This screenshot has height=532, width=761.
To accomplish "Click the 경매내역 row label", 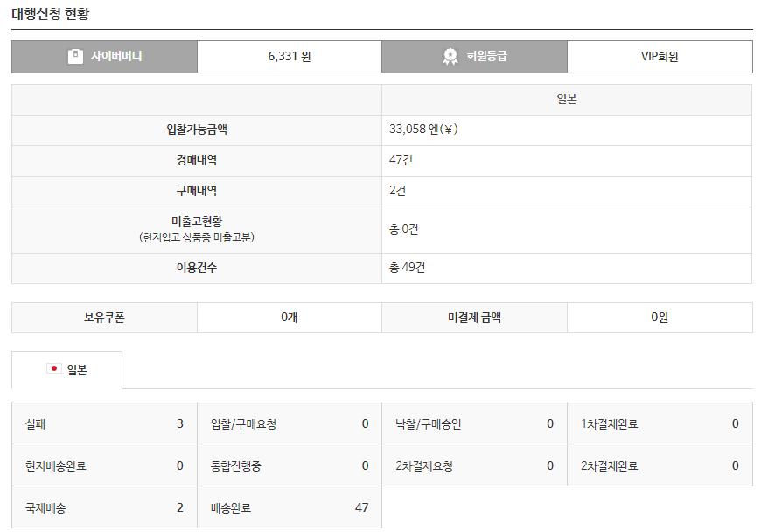I will [x=197, y=160].
